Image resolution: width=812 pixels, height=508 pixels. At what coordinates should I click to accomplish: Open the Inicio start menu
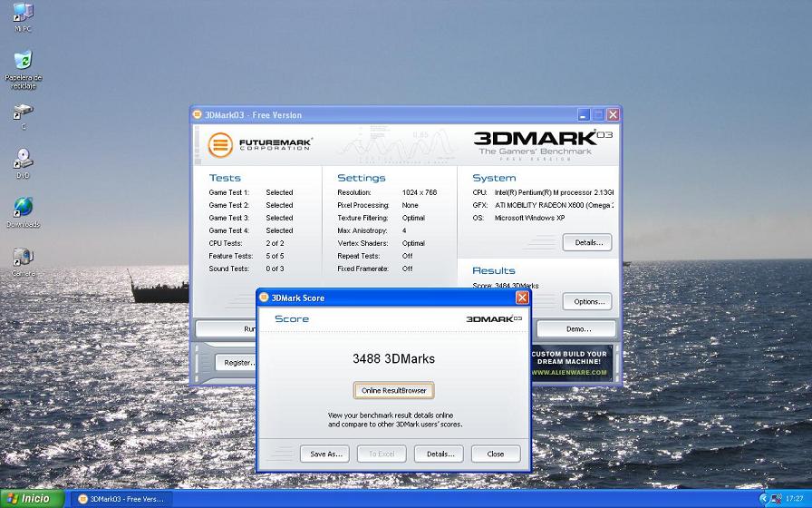(32, 499)
